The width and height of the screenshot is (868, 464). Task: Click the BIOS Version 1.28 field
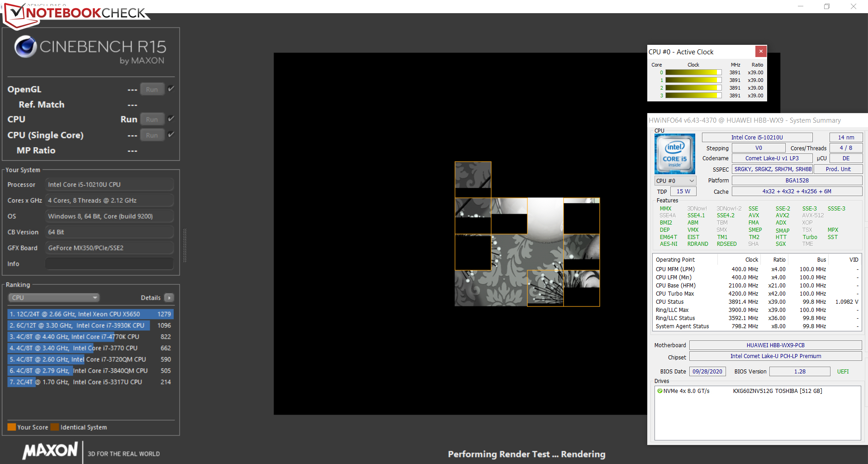pyautogui.click(x=800, y=371)
